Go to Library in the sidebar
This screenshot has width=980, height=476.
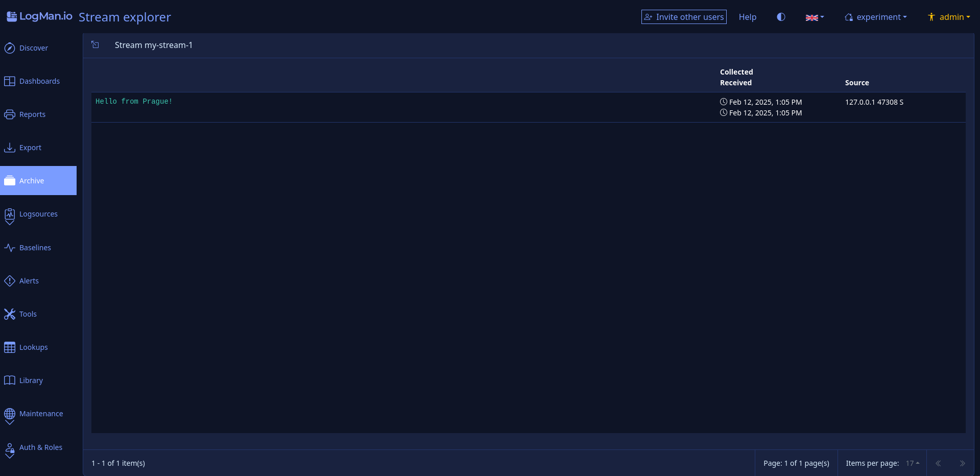[31, 380]
